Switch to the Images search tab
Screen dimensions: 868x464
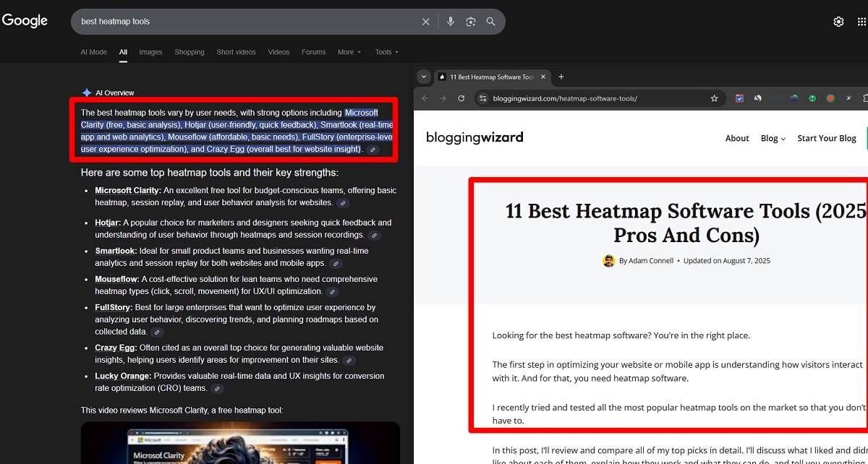[x=150, y=52]
